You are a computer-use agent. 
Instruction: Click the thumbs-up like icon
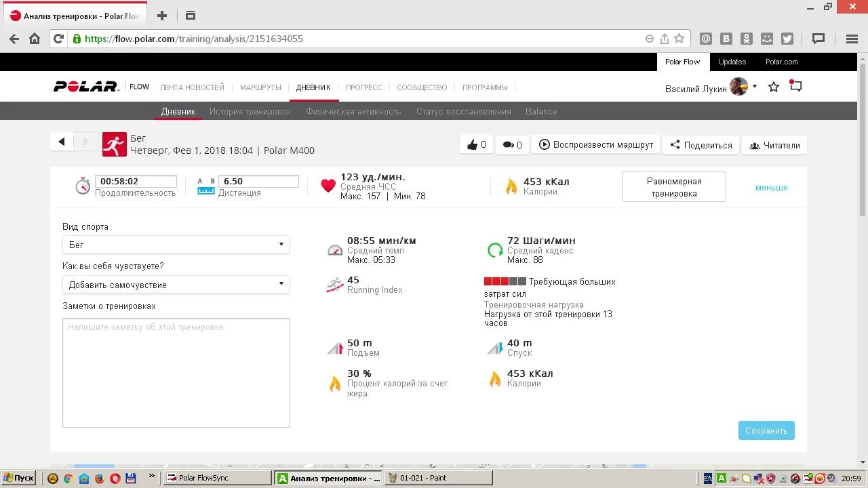coord(471,144)
